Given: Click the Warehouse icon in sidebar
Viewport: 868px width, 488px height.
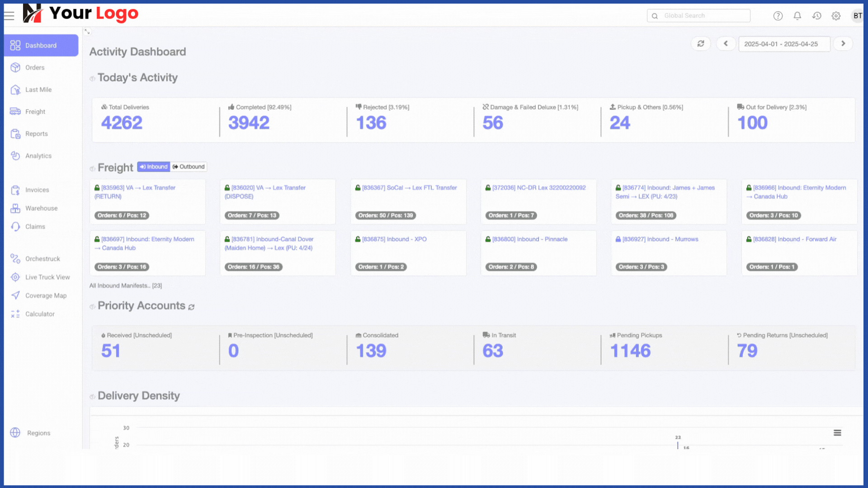Looking at the screenshot, I should pyautogui.click(x=15, y=208).
